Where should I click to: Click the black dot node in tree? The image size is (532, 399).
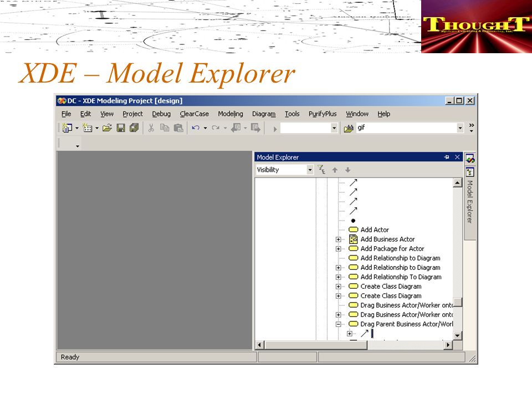pyautogui.click(x=353, y=221)
